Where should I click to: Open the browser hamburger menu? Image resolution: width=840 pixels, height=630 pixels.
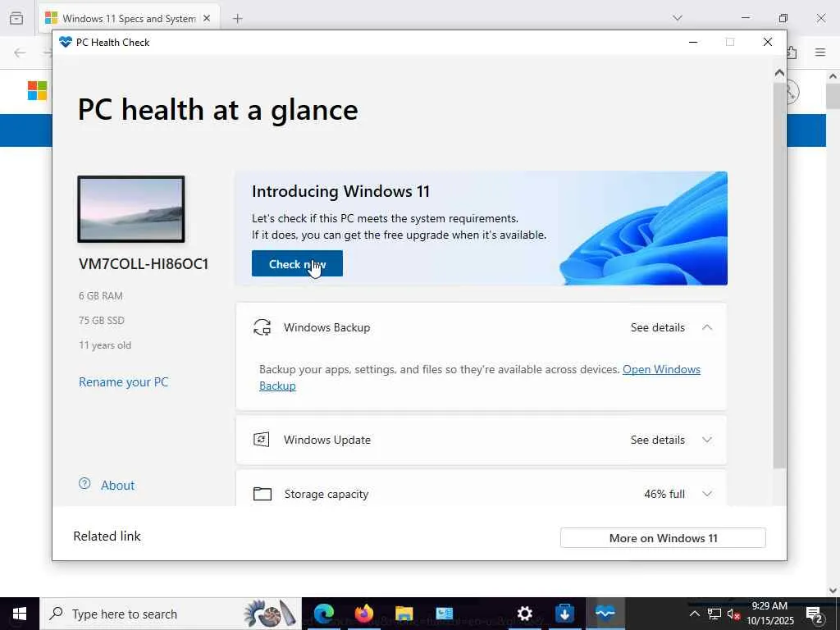point(820,52)
